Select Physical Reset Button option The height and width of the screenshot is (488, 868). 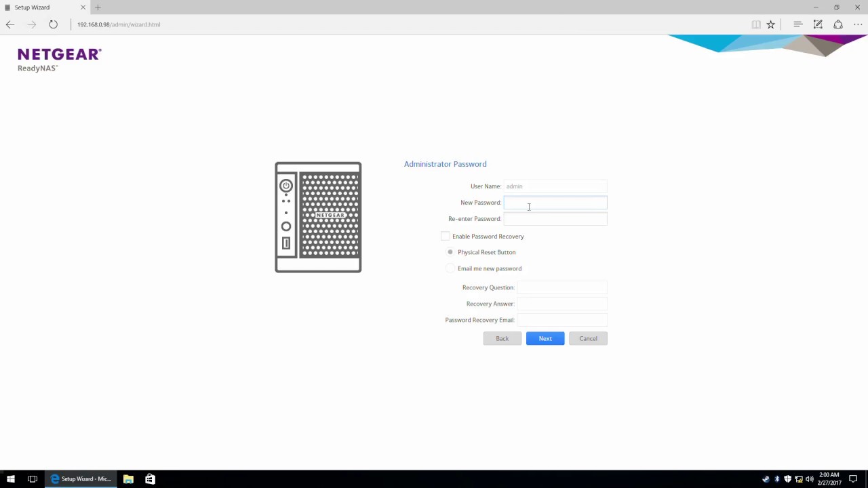click(x=450, y=252)
